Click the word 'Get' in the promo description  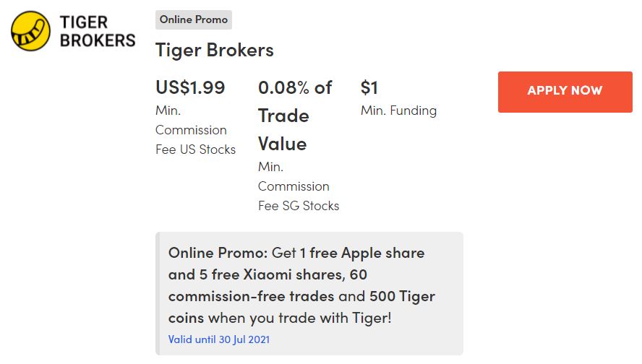(x=283, y=253)
